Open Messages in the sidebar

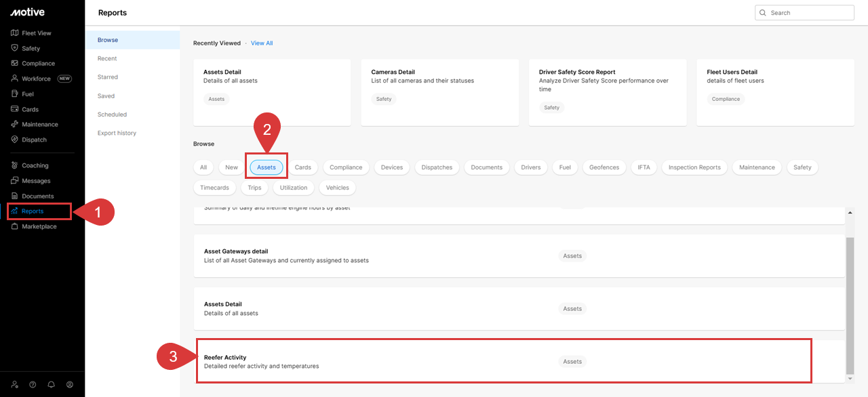pyautogui.click(x=35, y=181)
